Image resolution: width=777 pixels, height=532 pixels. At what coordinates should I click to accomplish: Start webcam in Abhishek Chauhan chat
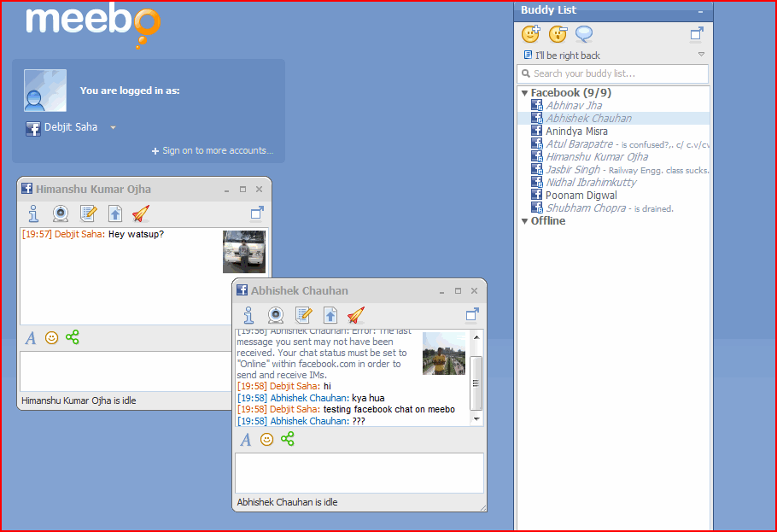(276, 315)
